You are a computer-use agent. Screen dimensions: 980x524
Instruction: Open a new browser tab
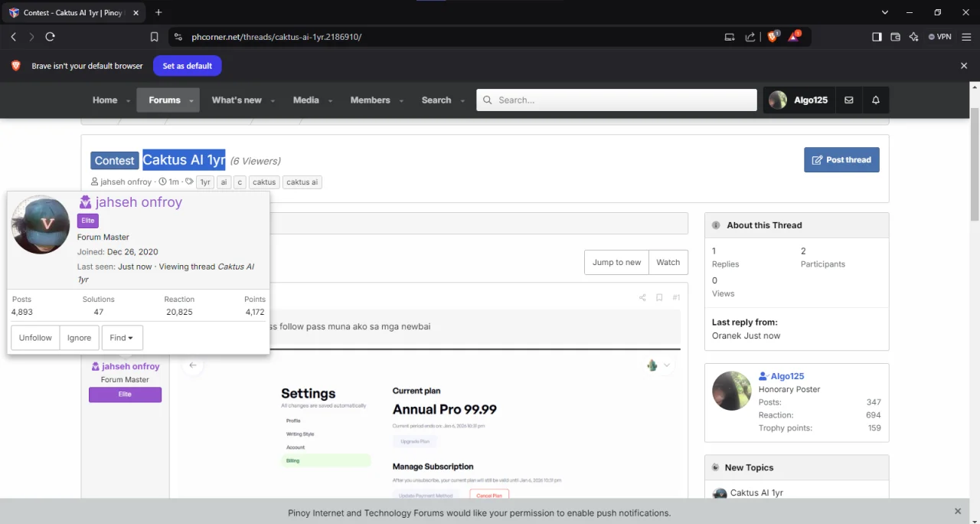pyautogui.click(x=158, y=12)
